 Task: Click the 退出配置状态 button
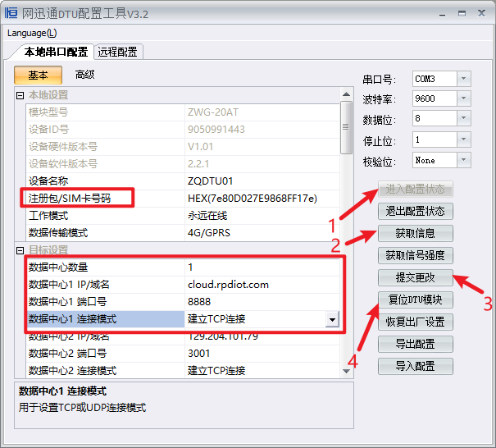point(416,212)
